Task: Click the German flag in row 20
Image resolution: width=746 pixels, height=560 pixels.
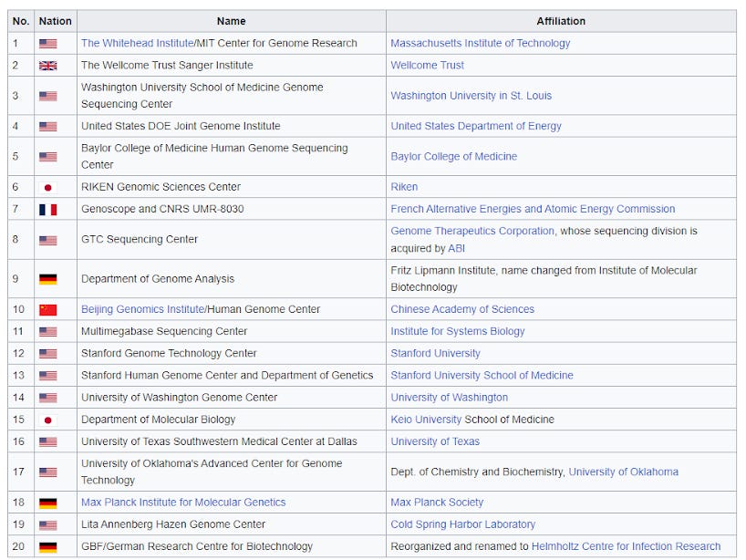Action: point(47,547)
